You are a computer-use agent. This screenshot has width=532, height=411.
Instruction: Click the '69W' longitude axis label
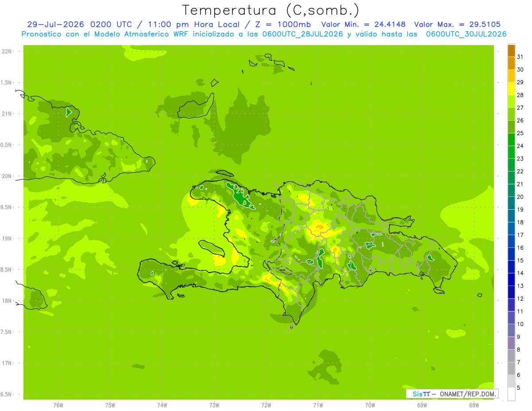pyautogui.click(x=422, y=405)
